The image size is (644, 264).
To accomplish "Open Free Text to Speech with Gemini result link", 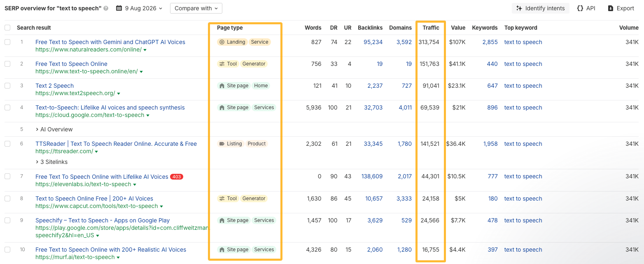I will pos(110,42).
